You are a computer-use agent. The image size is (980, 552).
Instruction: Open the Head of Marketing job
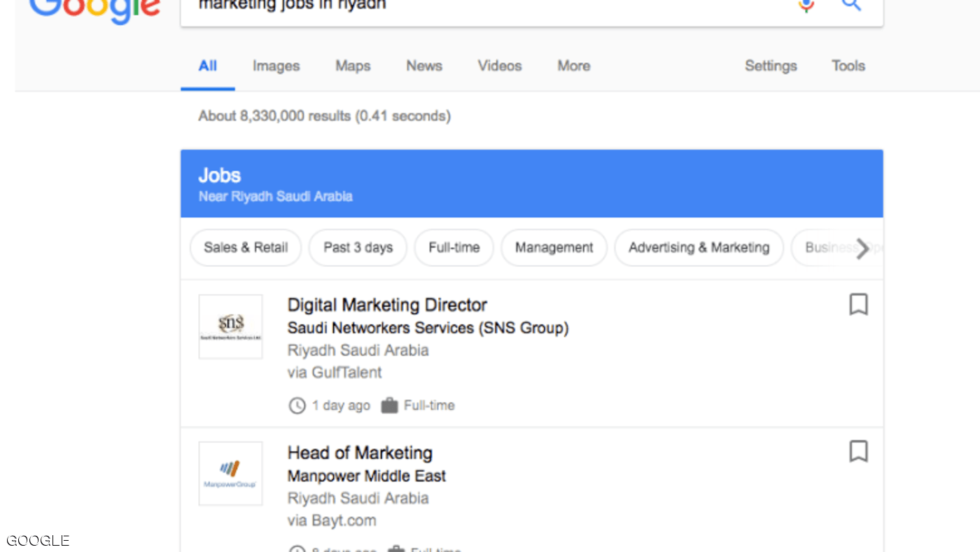(360, 453)
